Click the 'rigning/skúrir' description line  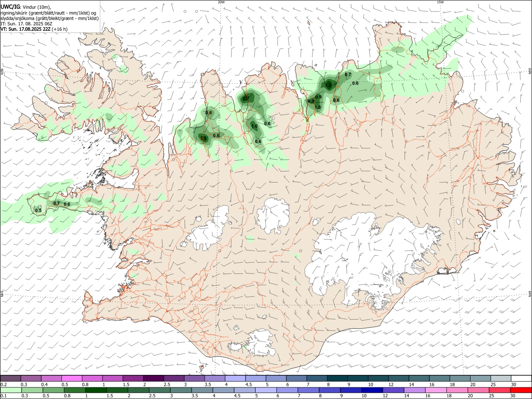tap(48, 12)
